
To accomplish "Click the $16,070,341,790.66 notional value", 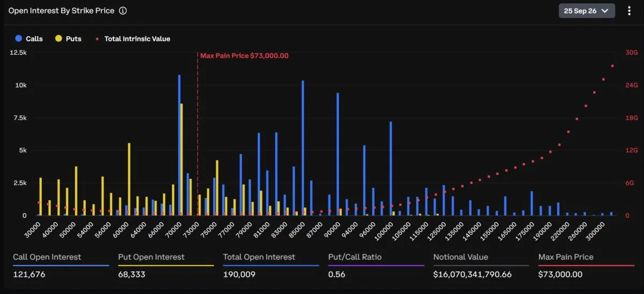I will 473,274.
